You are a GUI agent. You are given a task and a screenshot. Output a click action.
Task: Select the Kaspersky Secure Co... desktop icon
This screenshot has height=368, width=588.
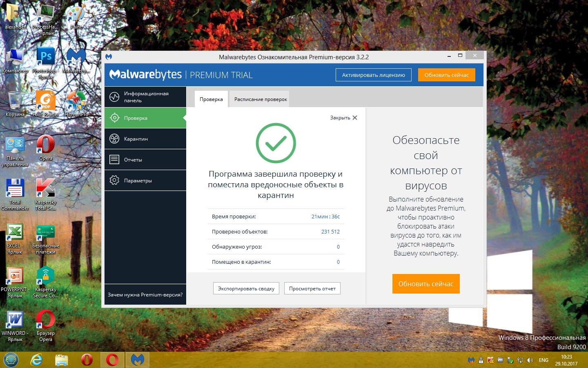[x=46, y=282]
